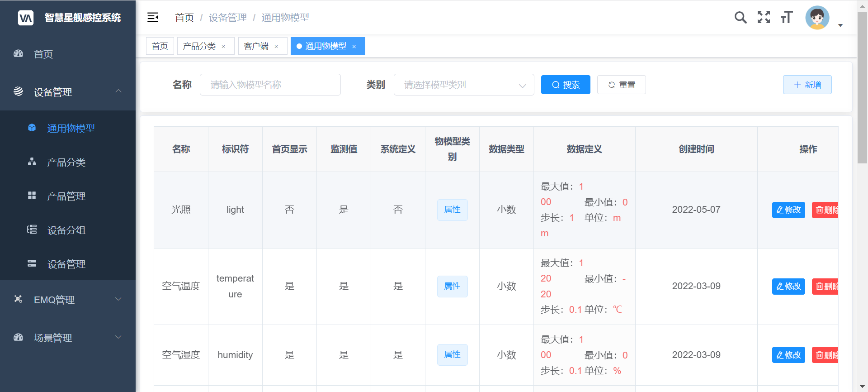Open 产品分类 in the sidebar
The height and width of the screenshot is (392, 868).
click(x=68, y=162)
